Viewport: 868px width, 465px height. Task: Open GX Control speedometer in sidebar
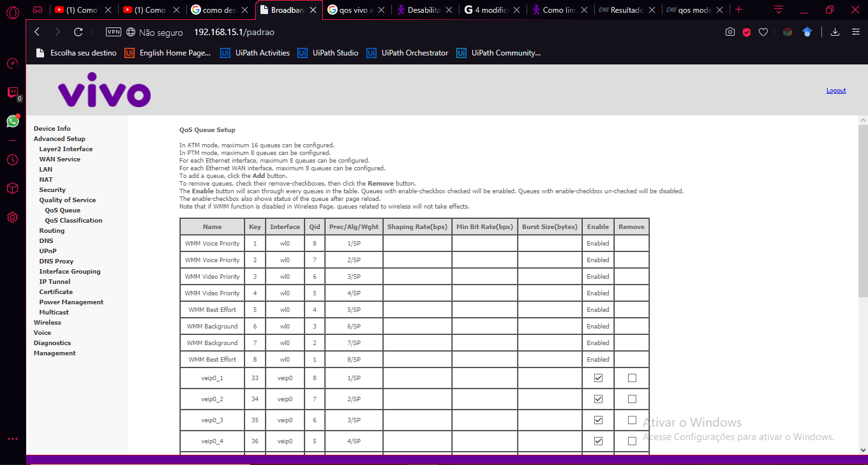point(12,63)
